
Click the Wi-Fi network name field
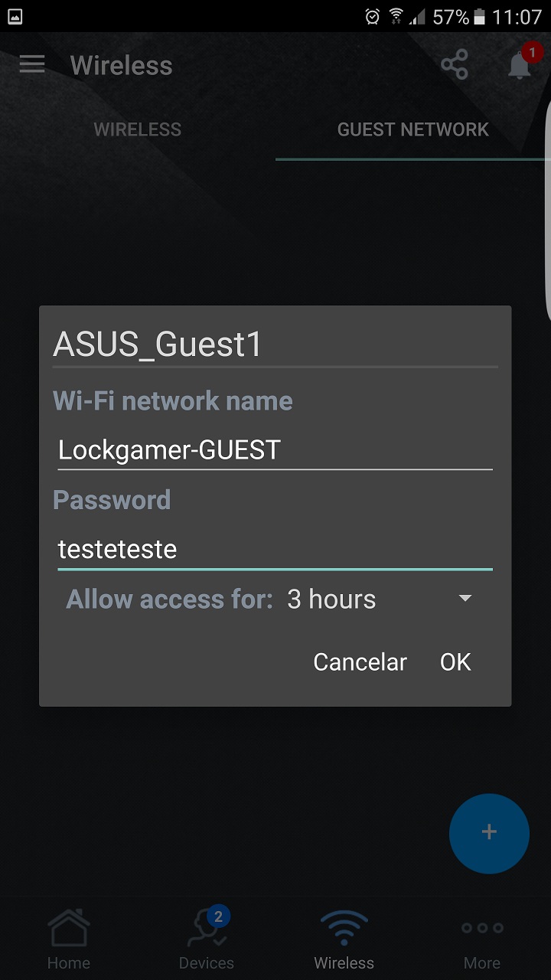tap(275, 450)
